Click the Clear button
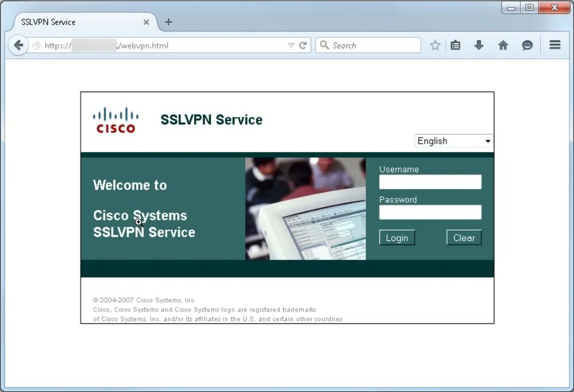 [464, 238]
